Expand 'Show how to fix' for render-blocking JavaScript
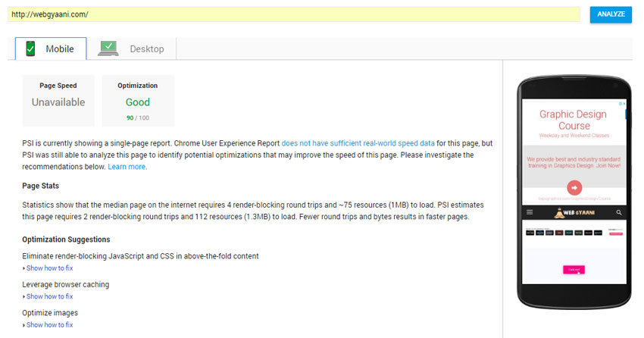This screenshot has width=644, height=338. coord(49,268)
